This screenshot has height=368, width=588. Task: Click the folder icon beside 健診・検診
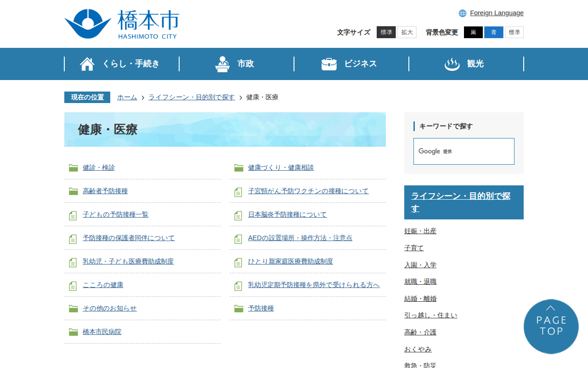(x=73, y=168)
